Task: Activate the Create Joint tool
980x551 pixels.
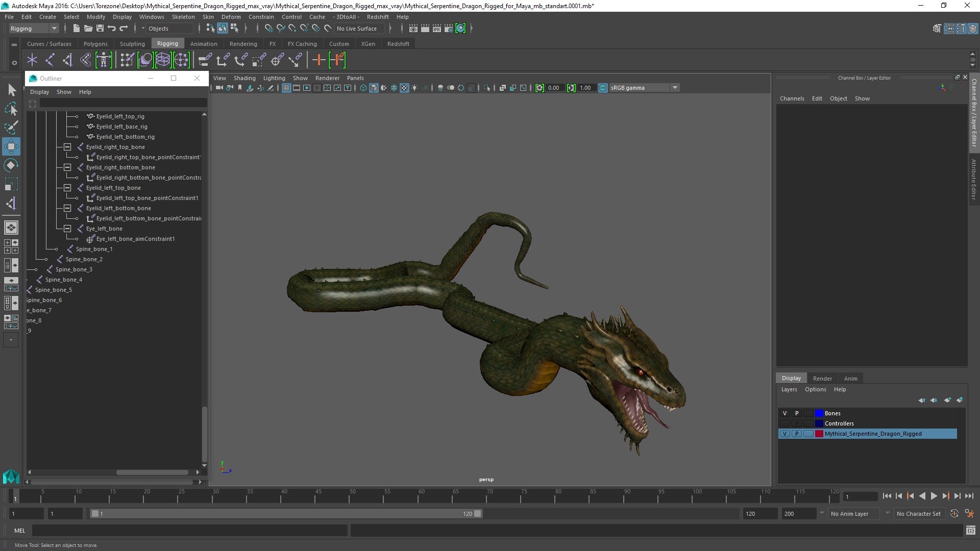Action: click(50, 60)
